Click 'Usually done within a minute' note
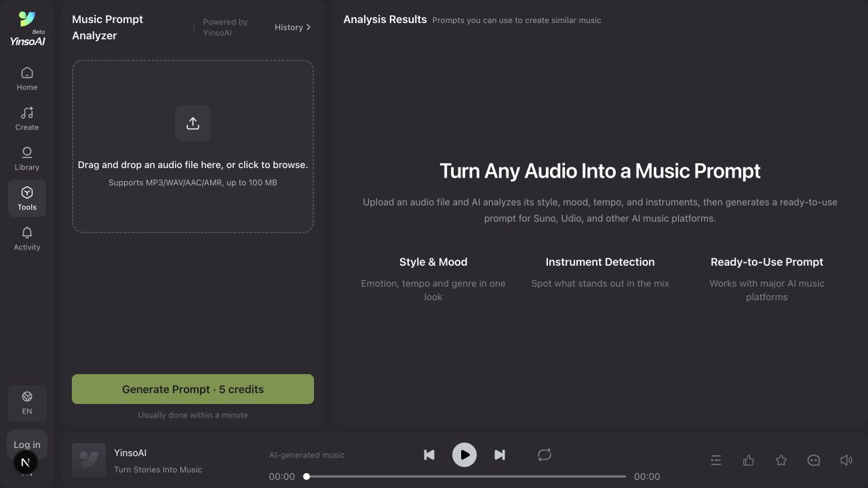The width and height of the screenshot is (868, 488). click(193, 415)
